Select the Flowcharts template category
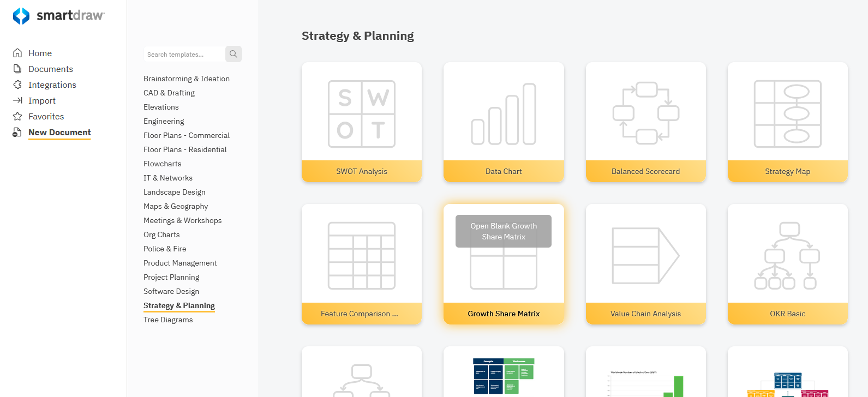This screenshot has width=868, height=397. [x=163, y=164]
